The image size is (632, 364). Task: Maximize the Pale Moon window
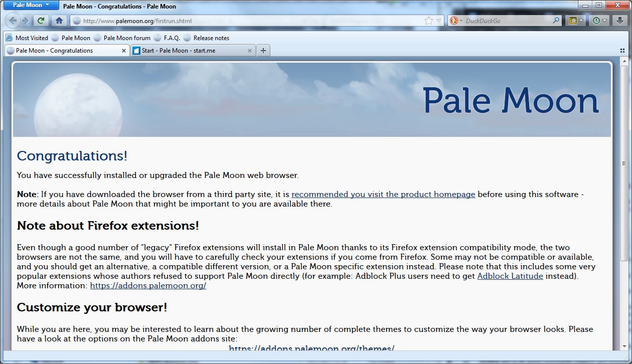pos(598,5)
